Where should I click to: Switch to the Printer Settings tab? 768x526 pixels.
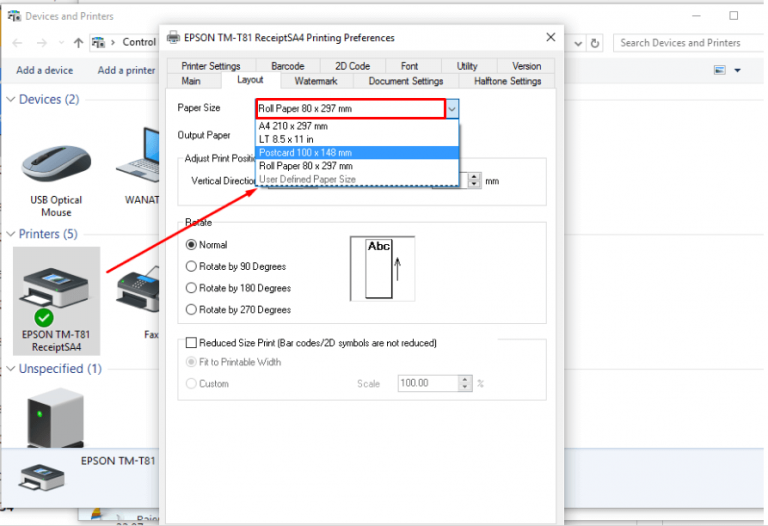(x=211, y=66)
